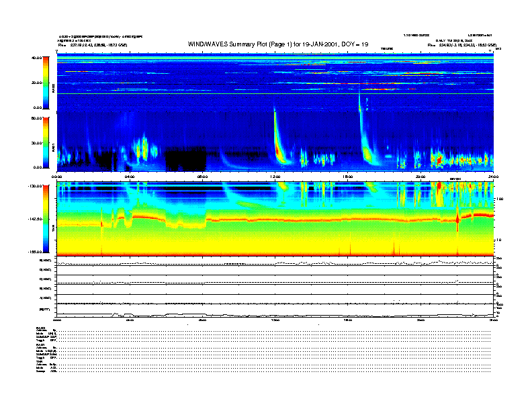
Task: Click the top line-plot panel below TNR
Action: [x=275, y=261]
